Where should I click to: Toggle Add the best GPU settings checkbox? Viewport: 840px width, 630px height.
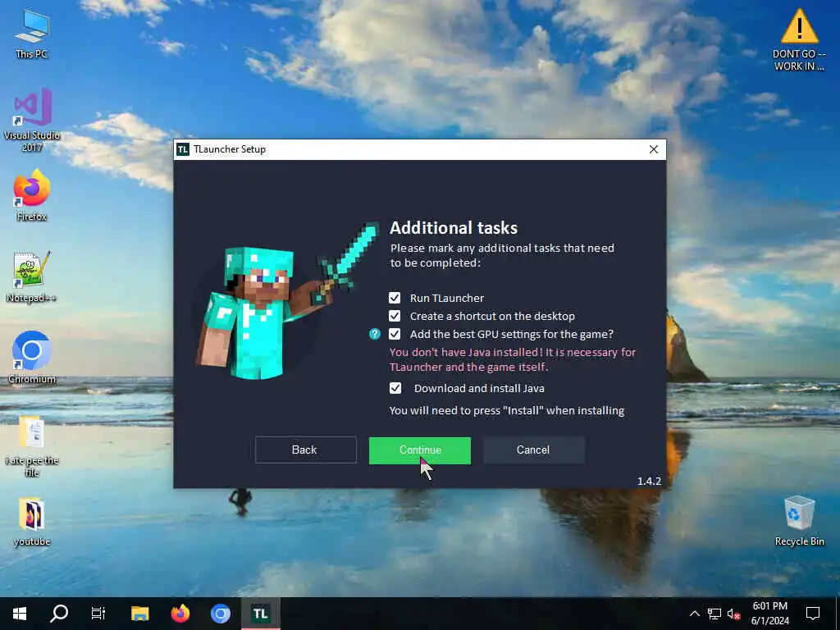[395, 335]
